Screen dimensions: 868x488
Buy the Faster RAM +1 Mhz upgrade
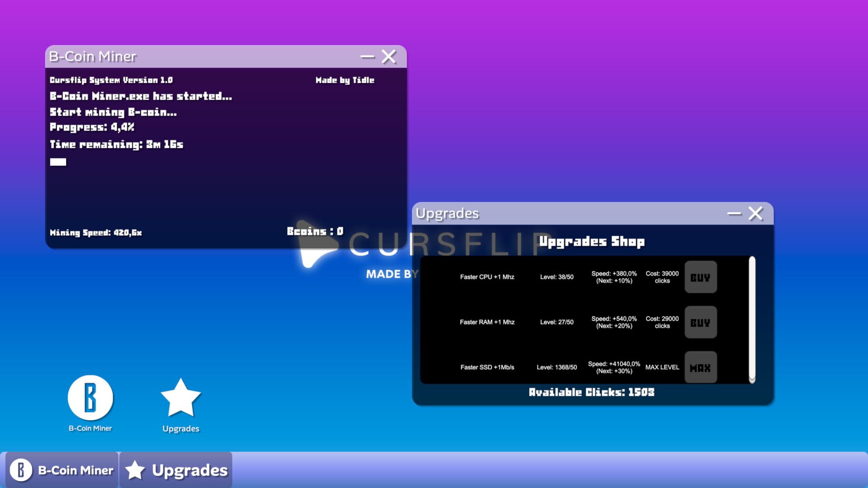tap(700, 323)
